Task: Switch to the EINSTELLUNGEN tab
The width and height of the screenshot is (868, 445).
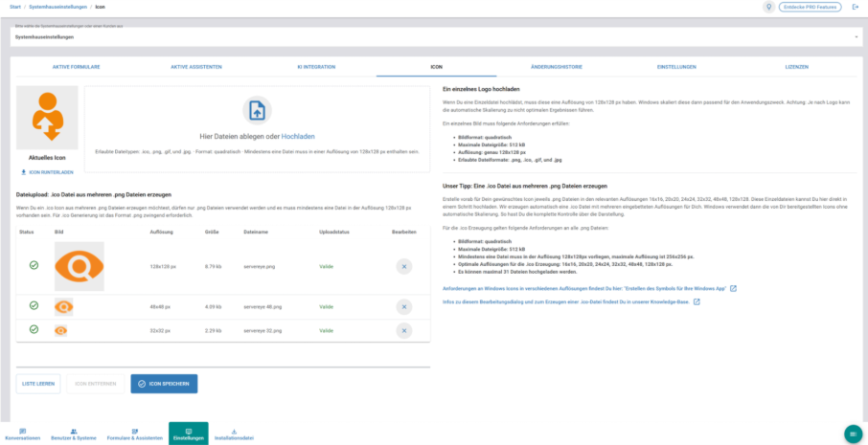Action: tap(676, 67)
